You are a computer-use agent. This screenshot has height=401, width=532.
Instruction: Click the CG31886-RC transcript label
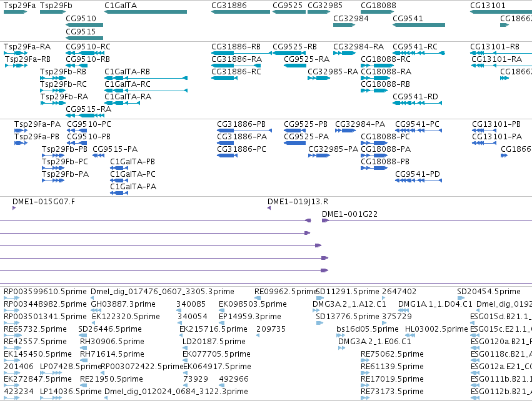tap(236, 72)
